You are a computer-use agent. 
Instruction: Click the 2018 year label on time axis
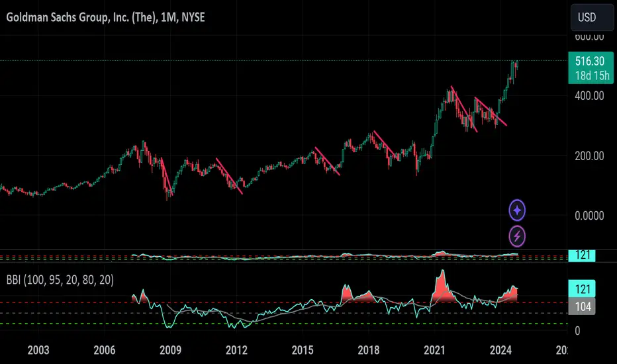pyautogui.click(x=369, y=350)
